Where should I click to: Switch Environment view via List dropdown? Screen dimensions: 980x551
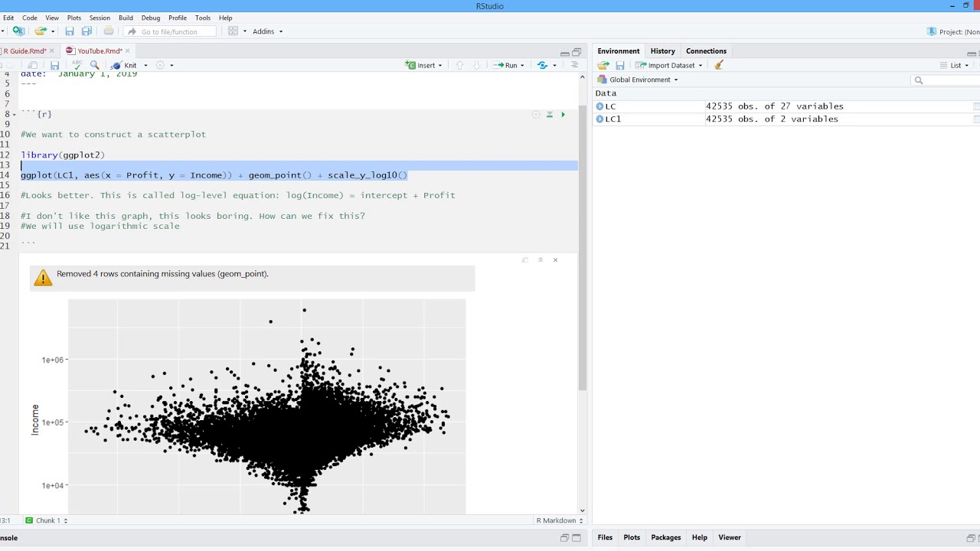click(955, 65)
